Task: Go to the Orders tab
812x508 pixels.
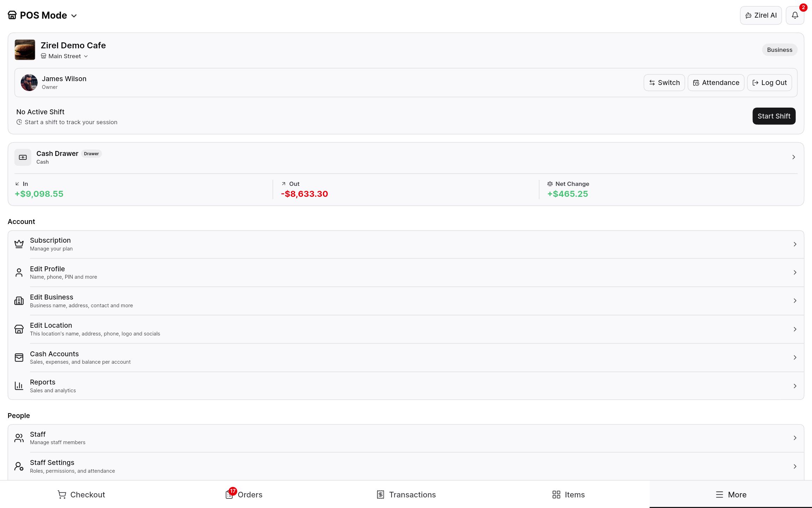Action: coord(244,495)
